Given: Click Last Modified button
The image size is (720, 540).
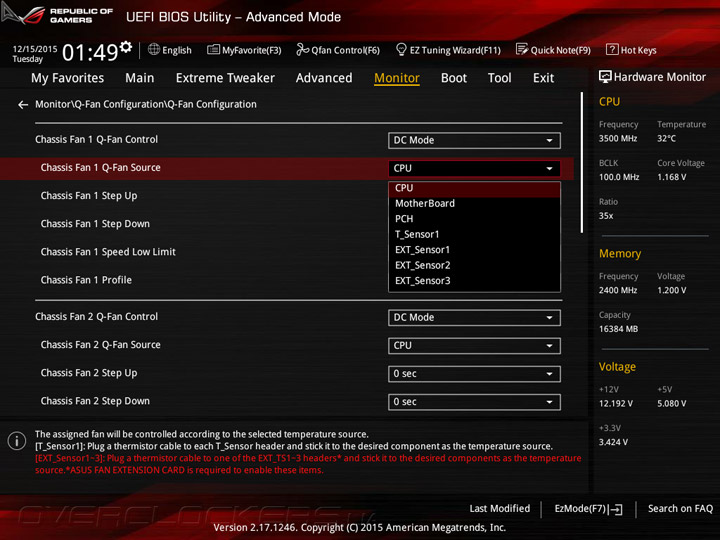Looking at the screenshot, I should (500, 509).
